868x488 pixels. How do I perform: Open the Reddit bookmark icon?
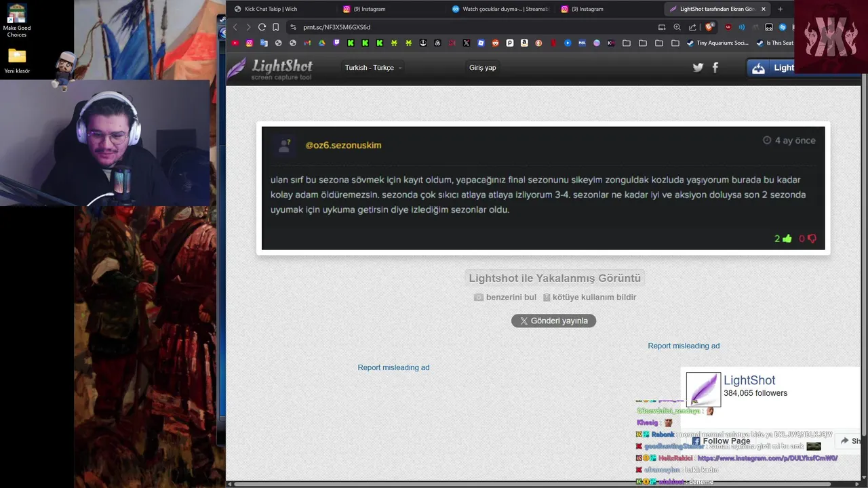(x=496, y=43)
